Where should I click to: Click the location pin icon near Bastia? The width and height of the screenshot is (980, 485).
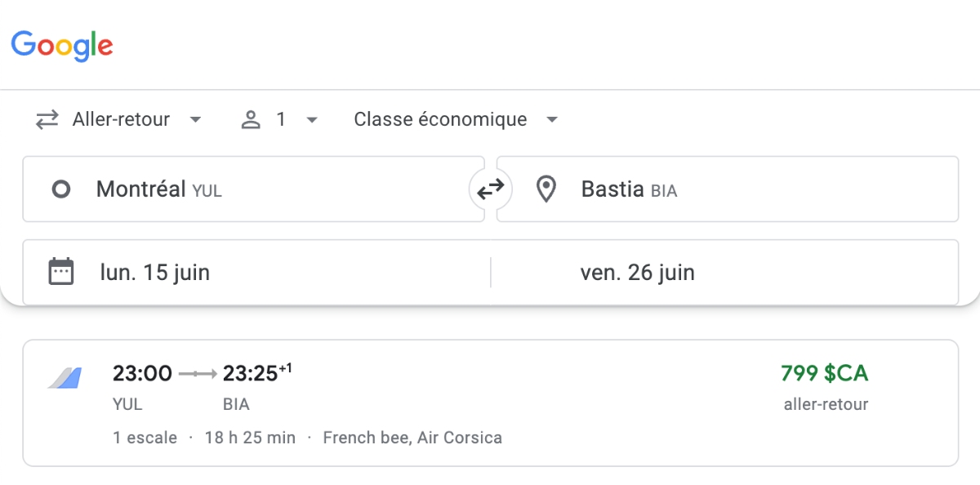pyautogui.click(x=546, y=189)
